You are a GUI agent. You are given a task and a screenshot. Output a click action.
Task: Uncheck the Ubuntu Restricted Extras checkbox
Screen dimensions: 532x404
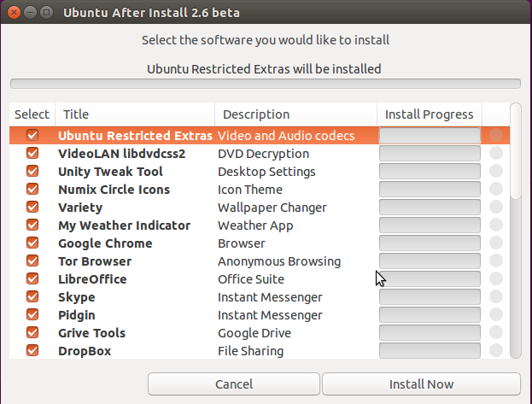[x=32, y=135]
